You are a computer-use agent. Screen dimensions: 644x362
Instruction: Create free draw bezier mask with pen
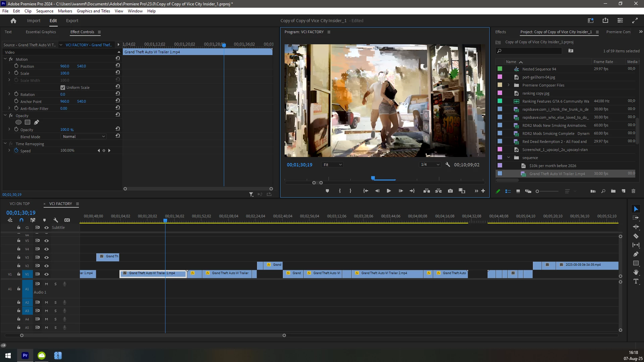pos(37,122)
